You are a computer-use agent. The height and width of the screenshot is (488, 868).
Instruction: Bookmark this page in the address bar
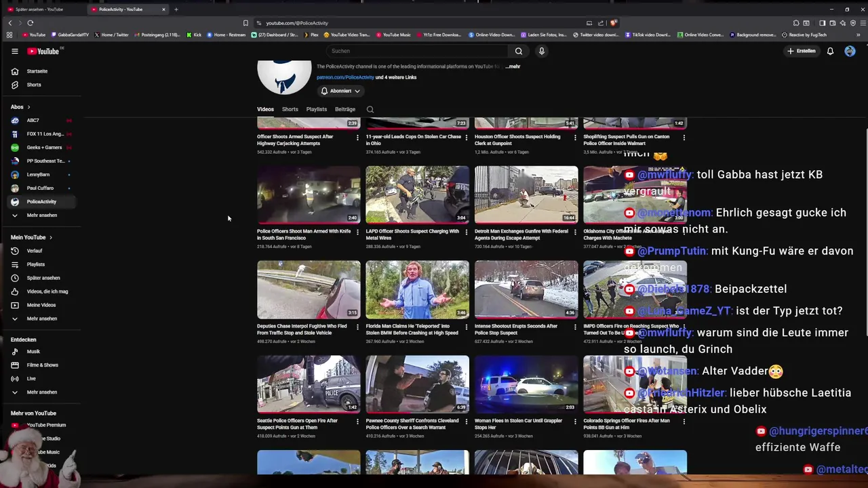click(245, 23)
